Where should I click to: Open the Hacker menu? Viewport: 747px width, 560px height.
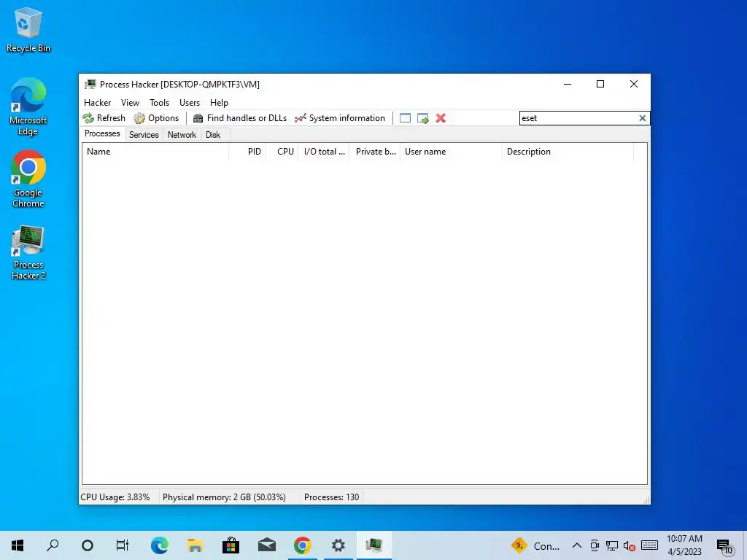coord(97,103)
